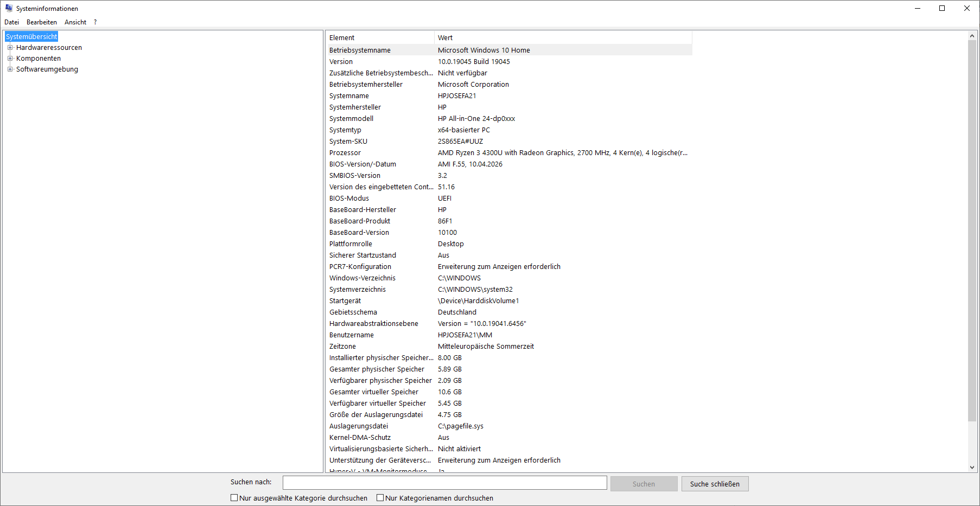
Task: Open the Ansicht menu
Action: coord(75,22)
